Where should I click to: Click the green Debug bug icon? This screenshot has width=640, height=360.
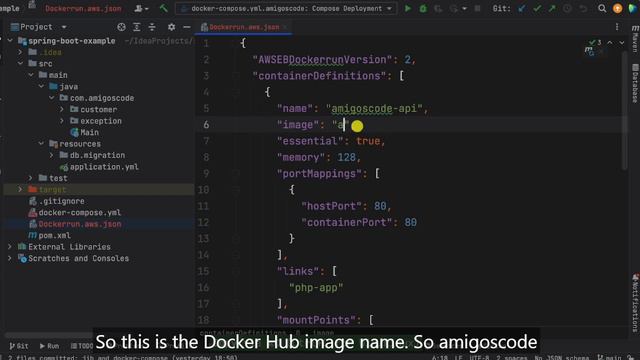423,8
